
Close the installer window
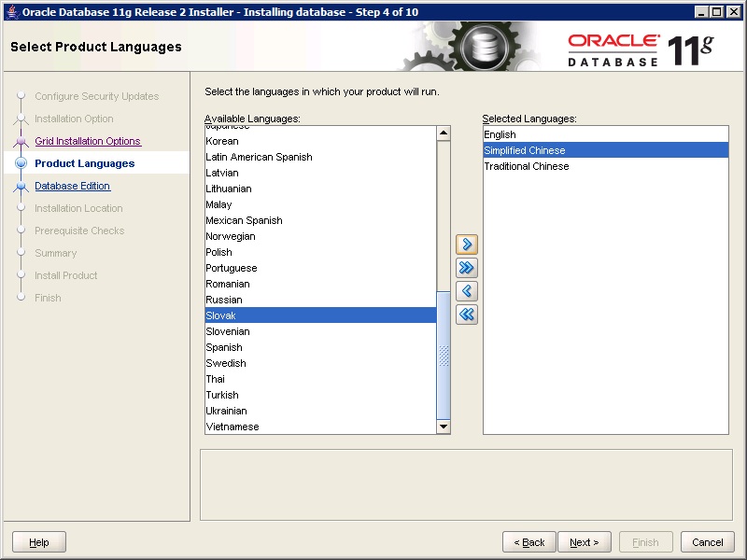tap(733, 12)
